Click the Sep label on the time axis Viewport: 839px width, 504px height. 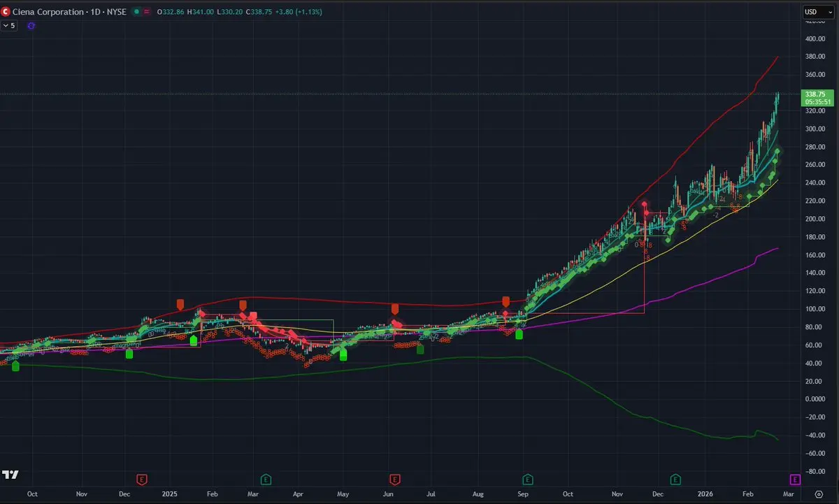(x=523, y=494)
